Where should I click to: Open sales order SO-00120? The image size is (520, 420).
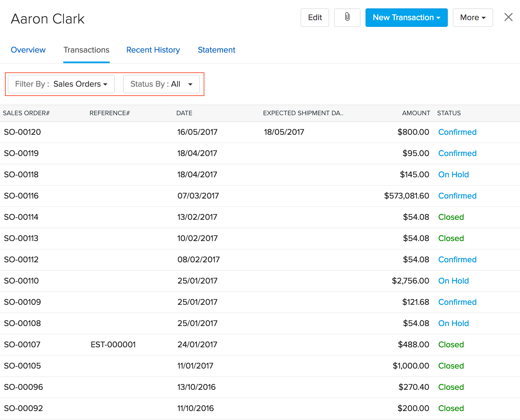[22, 132]
